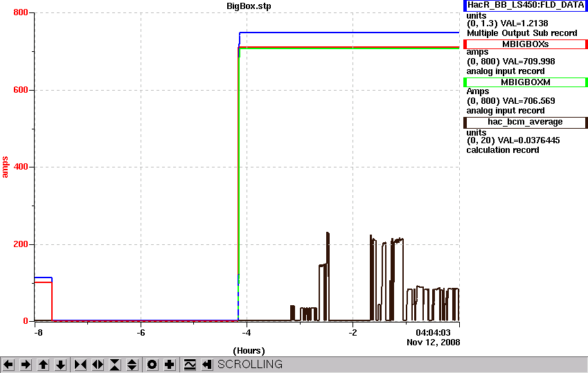588x373 pixels.
Task: Pan the graph right with the right arrow
Action: 26,365
